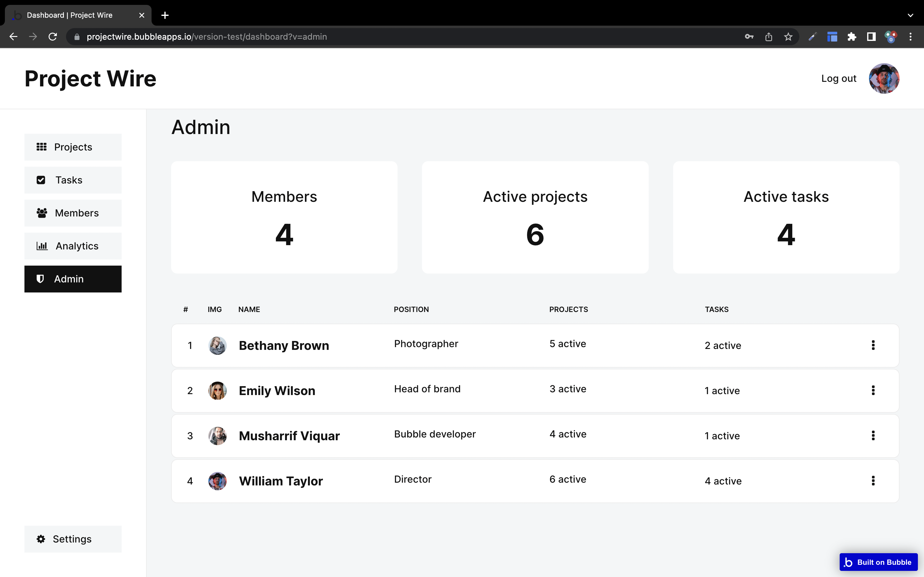Expand options menu for Musharrif Viquar row

(873, 435)
